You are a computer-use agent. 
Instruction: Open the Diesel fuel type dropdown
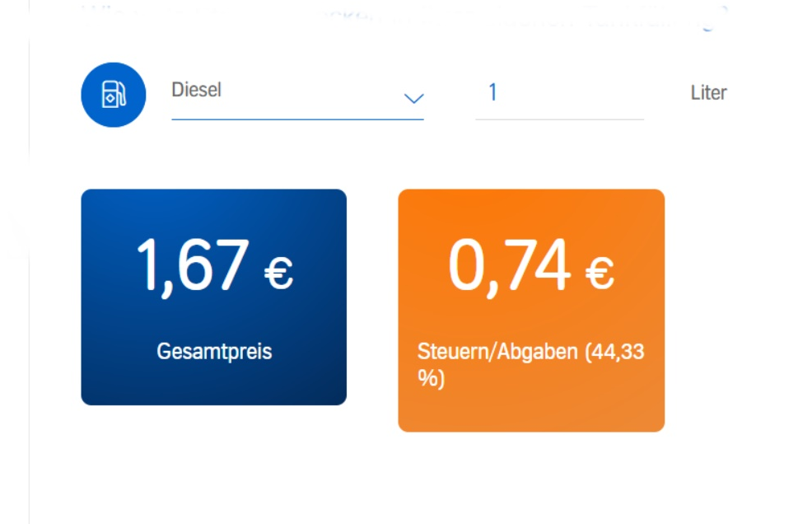point(297,96)
